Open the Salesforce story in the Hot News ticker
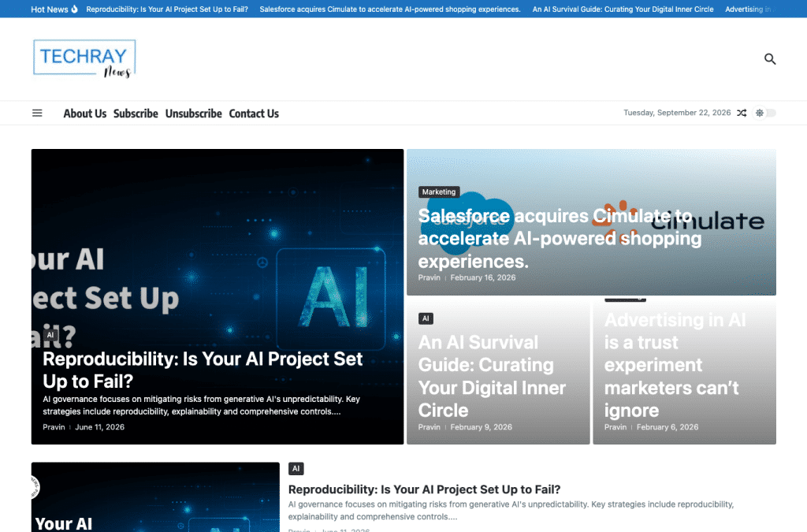807x532 pixels. (x=390, y=9)
